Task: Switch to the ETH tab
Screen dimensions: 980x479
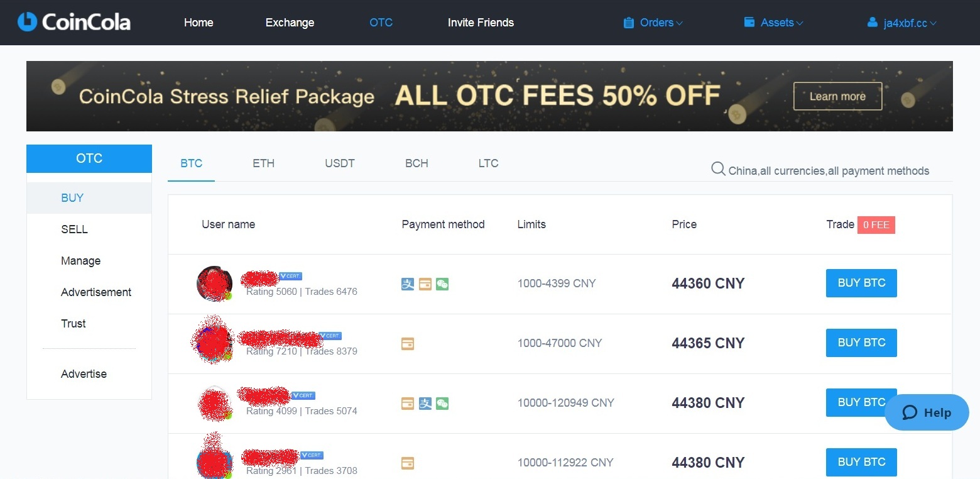Action: point(263,163)
